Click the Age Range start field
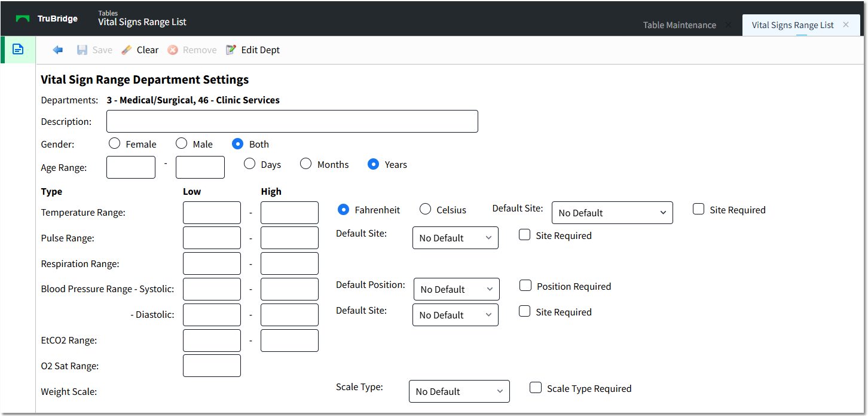This screenshot has width=868, height=417. [131, 167]
